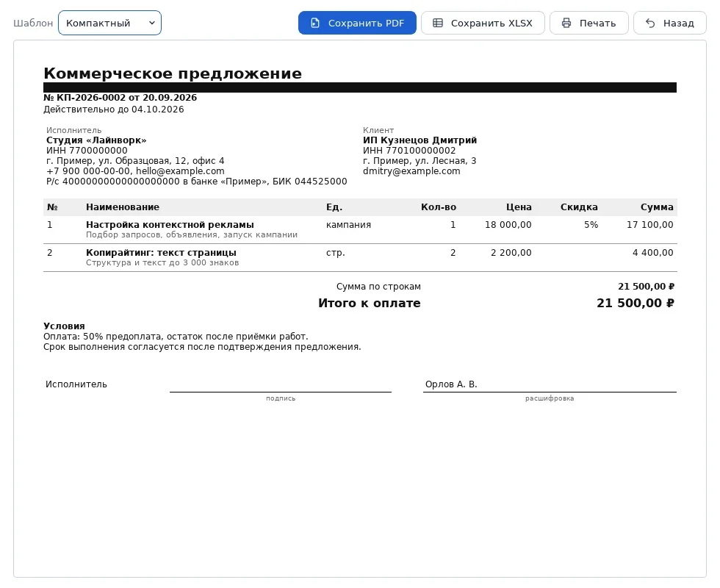Viewport: 720px width, 588px height.
Task: Click the расшифровка caption
Action: [550, 398]
